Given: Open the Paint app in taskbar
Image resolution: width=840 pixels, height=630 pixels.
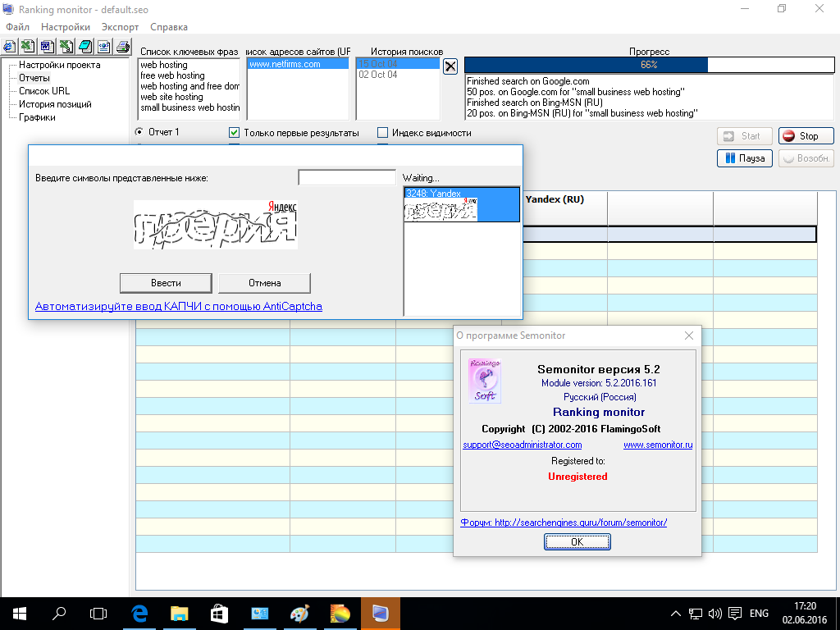Looking at the screenshot, I should 299,613.
